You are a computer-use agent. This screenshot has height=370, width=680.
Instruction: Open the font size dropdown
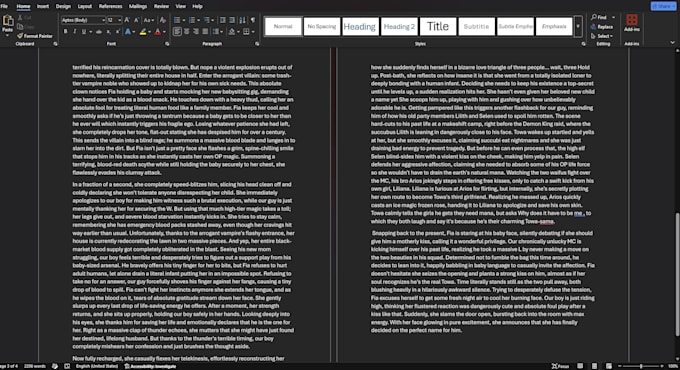(x=119, y=20)
